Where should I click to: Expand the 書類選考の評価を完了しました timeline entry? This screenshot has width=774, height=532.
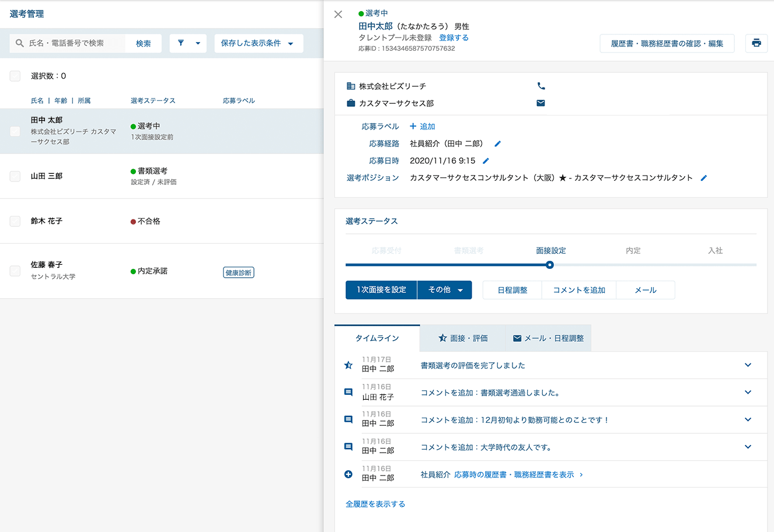tap(748, 365)
